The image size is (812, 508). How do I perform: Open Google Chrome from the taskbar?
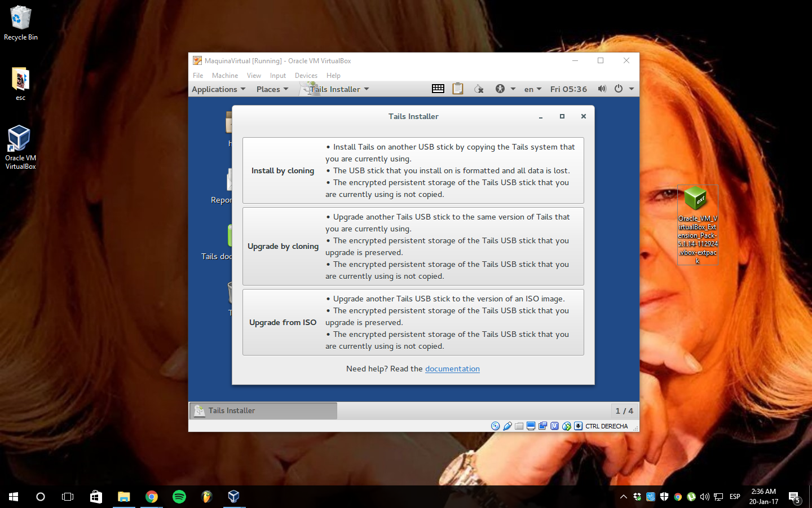click(x=151, y=497)
